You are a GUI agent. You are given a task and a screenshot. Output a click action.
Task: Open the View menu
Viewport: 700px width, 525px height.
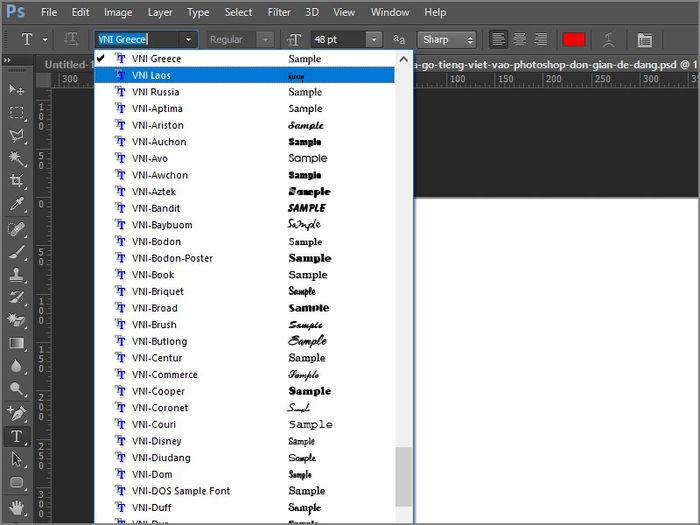tap(344, 12)
